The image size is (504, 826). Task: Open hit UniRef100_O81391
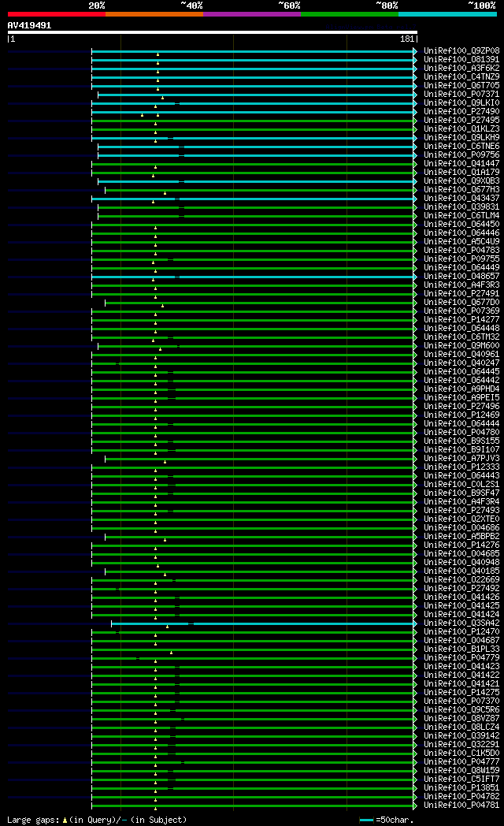[462, 60]
